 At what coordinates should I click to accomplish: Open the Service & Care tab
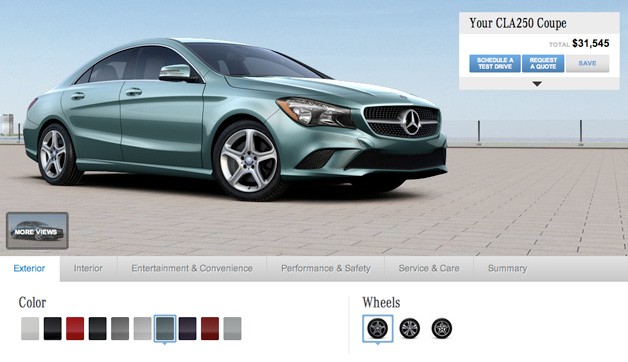click(429, 268)
